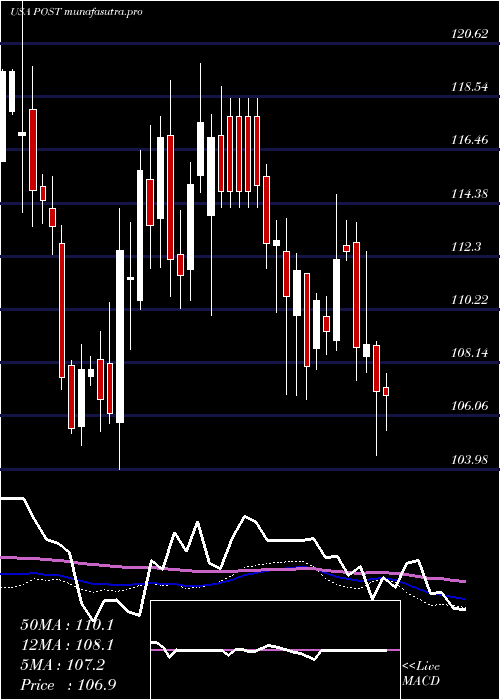500x700 pixels.
Task: Click the 110.22 price axis label
Action: pos(470,300)
